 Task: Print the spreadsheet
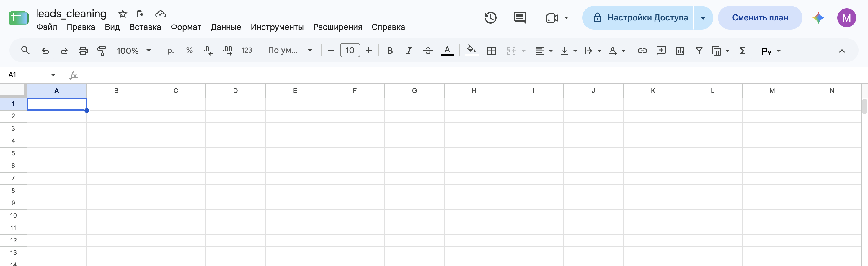(83, 51)
